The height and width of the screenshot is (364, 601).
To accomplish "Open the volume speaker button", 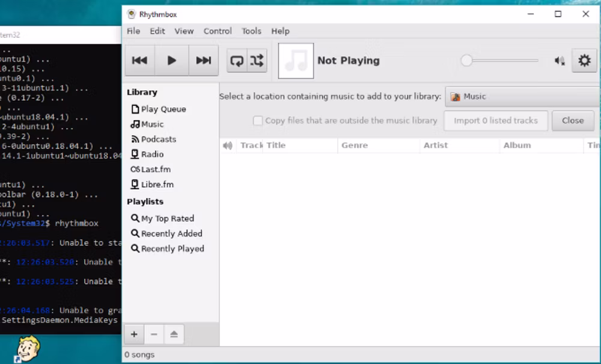I will [x=560, y=61].
